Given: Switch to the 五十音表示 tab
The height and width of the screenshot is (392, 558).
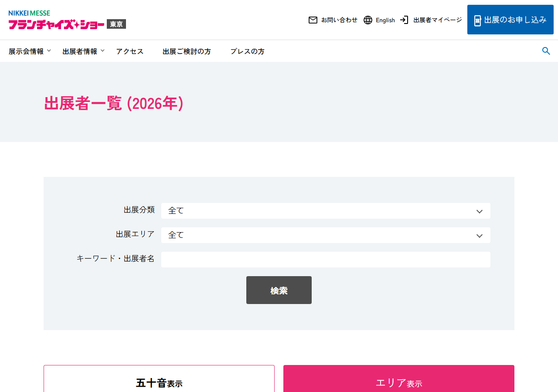Looking at the screenshot, I should (159, 378).
